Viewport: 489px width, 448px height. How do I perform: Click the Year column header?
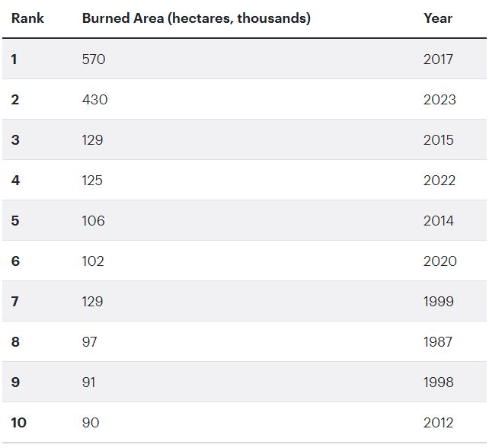[437, 18]
